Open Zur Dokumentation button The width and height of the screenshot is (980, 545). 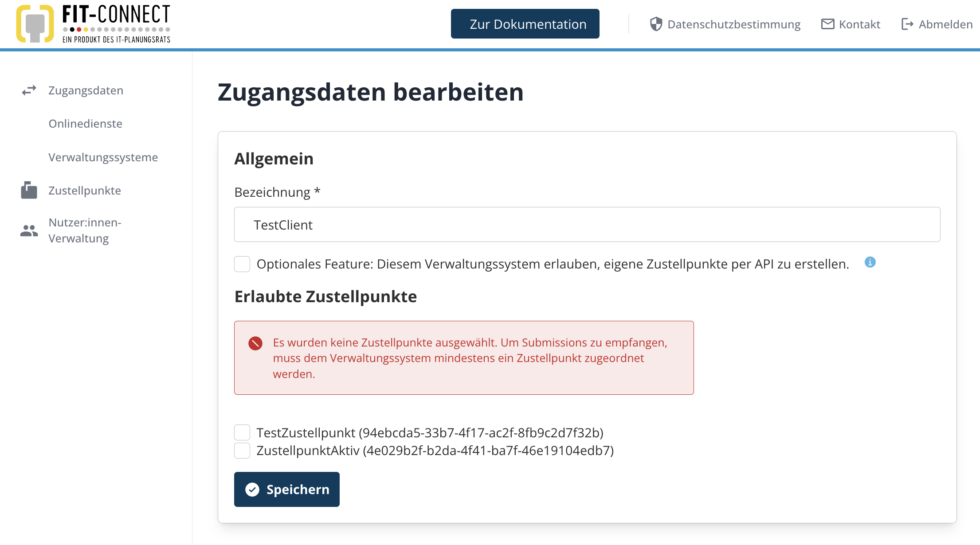click(x=525, y=24)
